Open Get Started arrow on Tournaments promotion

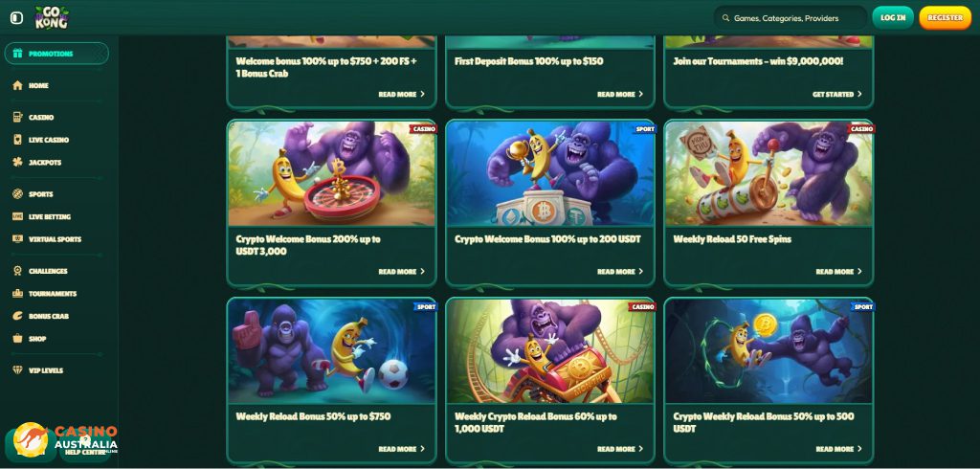(x=836, y=94)
